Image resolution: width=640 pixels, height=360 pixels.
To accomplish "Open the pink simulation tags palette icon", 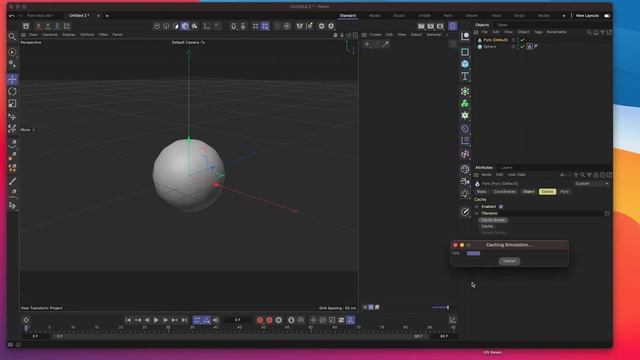I will [x=465, y=154].
